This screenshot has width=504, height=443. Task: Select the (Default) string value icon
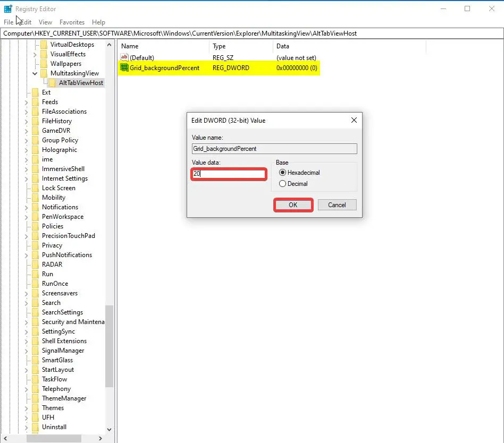click(x=124, y=57)
